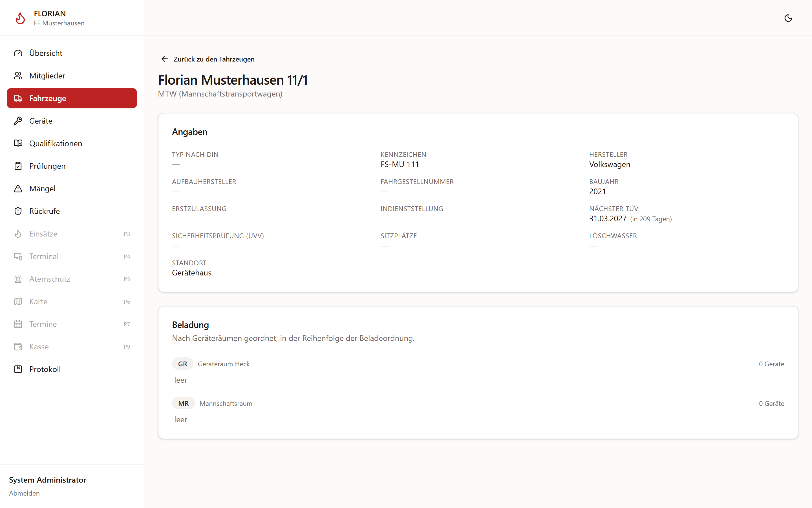Image resolution: width=812 pixels, height=508 pixels.
Task: Click the Mitglieder people icon
Action: coord(18,76)
